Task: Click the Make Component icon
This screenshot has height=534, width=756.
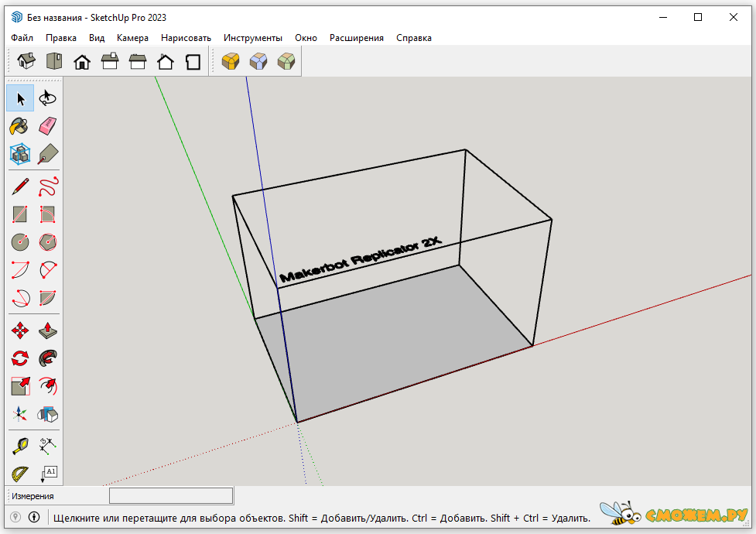Action: (x=20, y=154)
